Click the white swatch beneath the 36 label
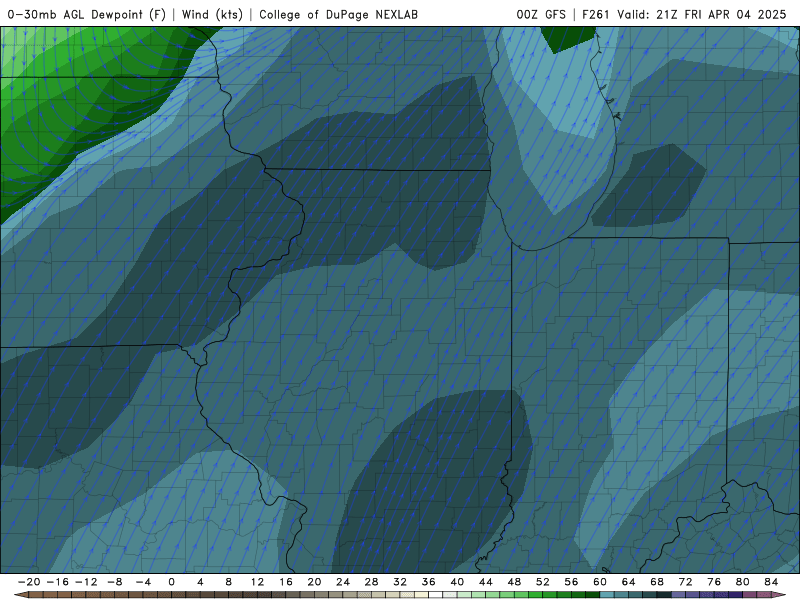This screenshot has height=600, width=800. (x=436, y=595)
